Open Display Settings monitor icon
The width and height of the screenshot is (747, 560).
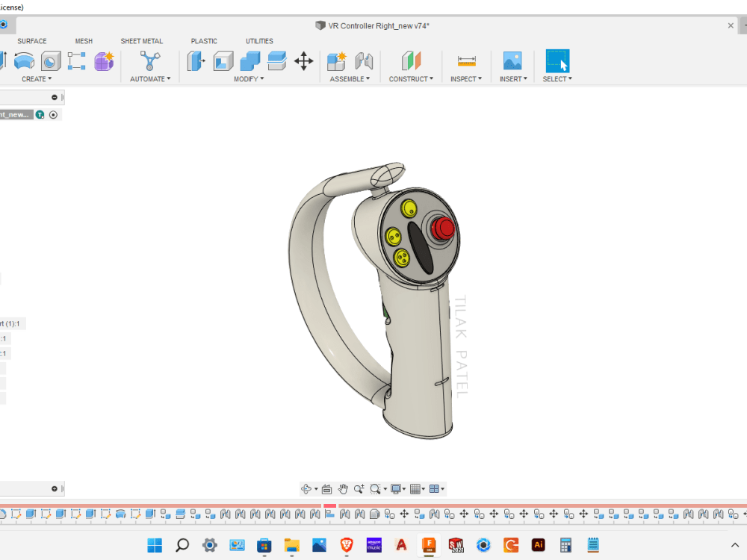(395, 488)
